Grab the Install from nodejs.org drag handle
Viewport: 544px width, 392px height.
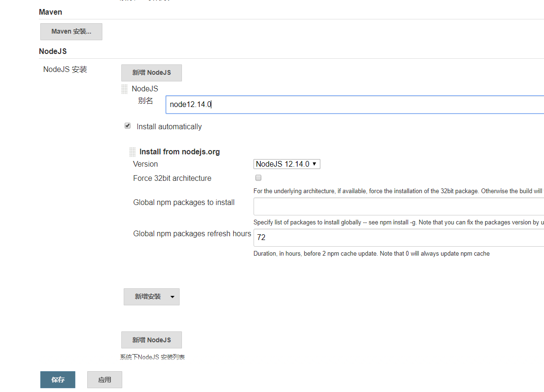click(132, 152)
